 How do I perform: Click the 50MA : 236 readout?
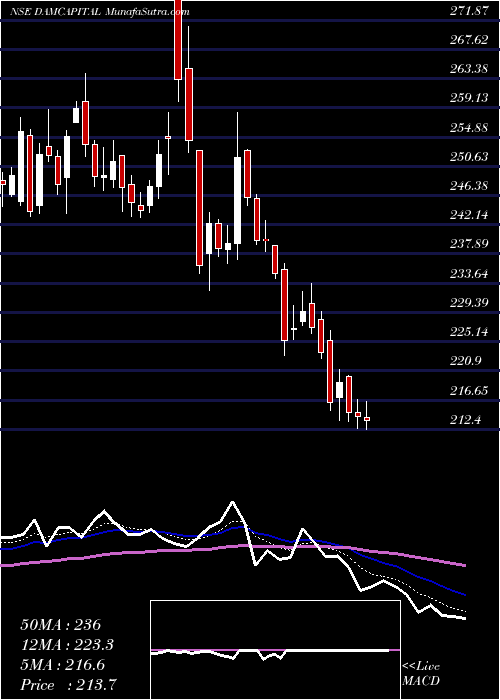click(61, 625)
